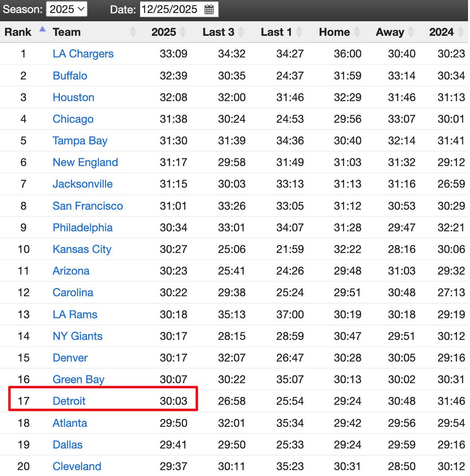Open the Houston team link
The image size is (470, 476).
(x=73, y=98)
